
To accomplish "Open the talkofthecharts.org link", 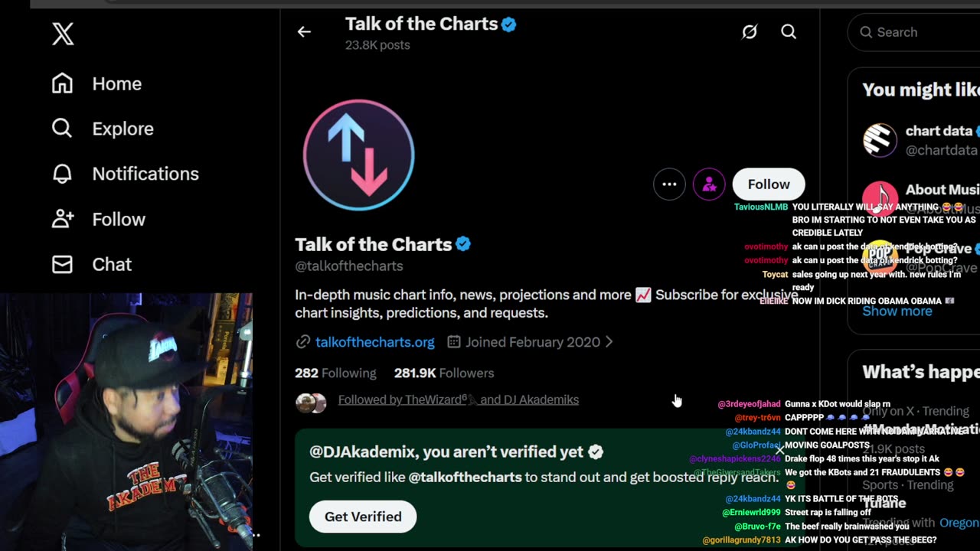I will [x=374, y=342].
